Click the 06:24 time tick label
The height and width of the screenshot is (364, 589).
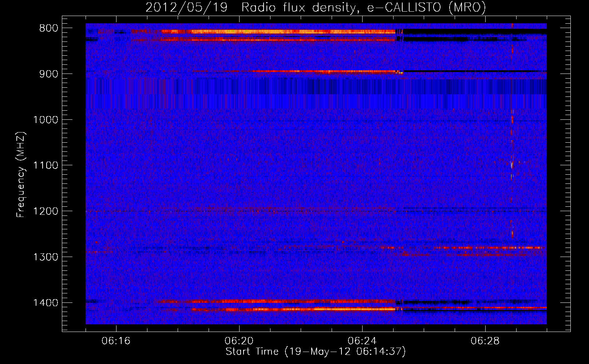(362, 341)
